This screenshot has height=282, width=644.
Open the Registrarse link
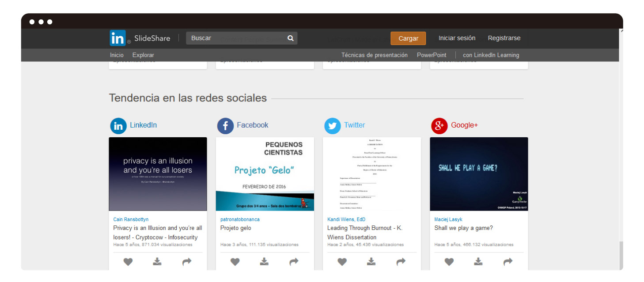click(504, 38)
